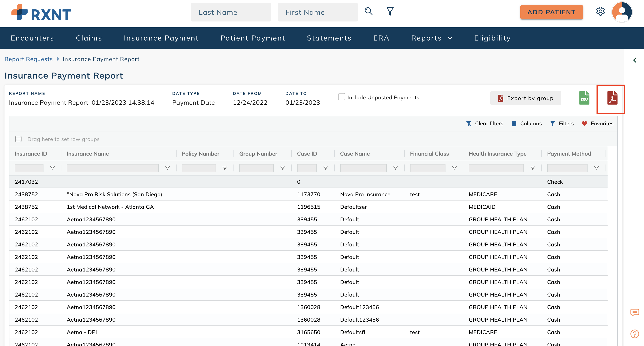644x346 pixels.
Task: Click Clear filters button
Action: (x=484, y=124)
